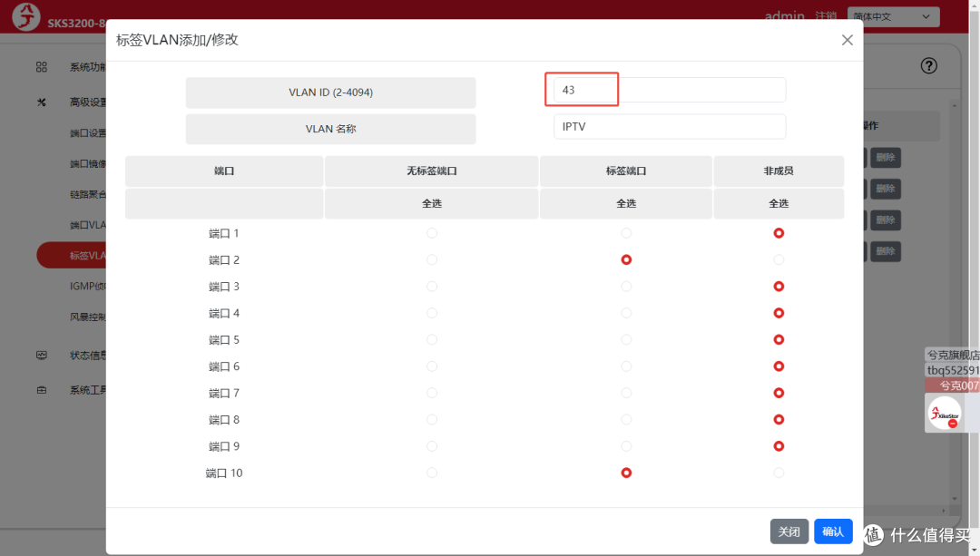Click the system functions grid icon in sidebar
This screenshot has height=556, width=980.
(x=41, y=67)
